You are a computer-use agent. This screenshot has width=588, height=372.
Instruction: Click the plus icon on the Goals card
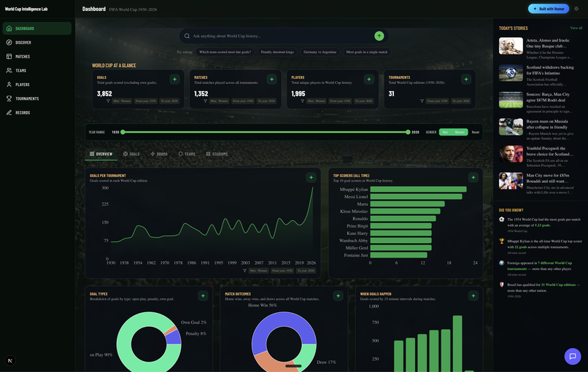(x=175, y=79)
